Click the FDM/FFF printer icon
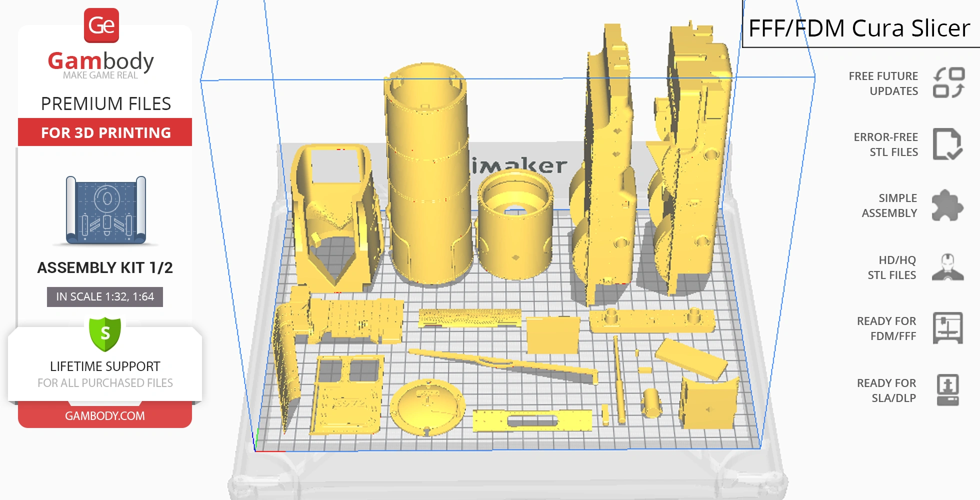The height and width of the screenshot is (500, 980). tap(947, 328)
